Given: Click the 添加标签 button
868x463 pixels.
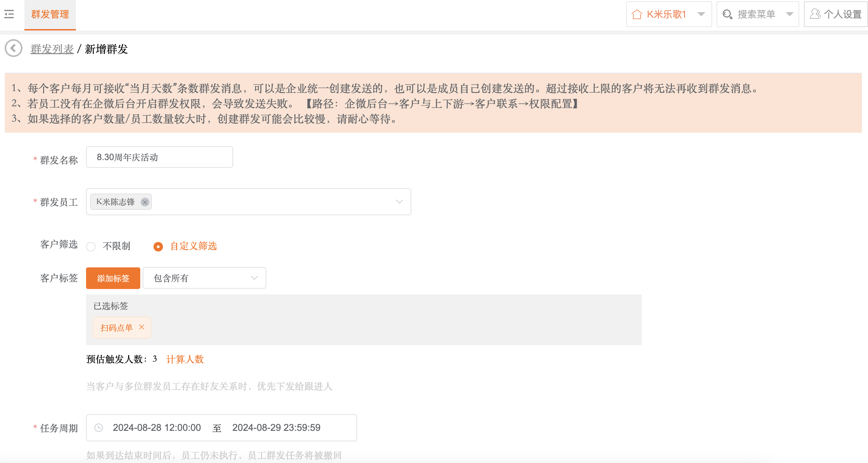Looking at the screenshot, I should 113,278.
